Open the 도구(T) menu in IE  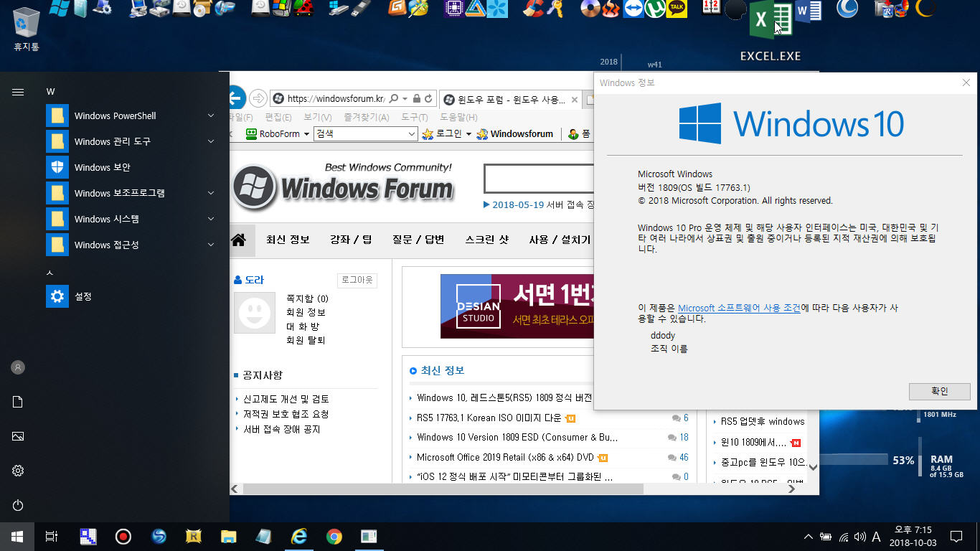coord(414,117)
